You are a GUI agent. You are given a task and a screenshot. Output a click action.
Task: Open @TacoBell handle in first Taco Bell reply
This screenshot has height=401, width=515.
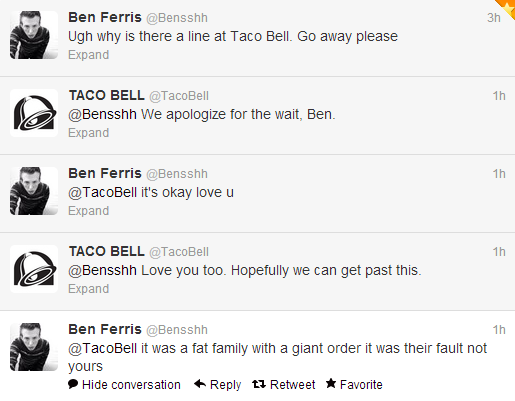179,96
